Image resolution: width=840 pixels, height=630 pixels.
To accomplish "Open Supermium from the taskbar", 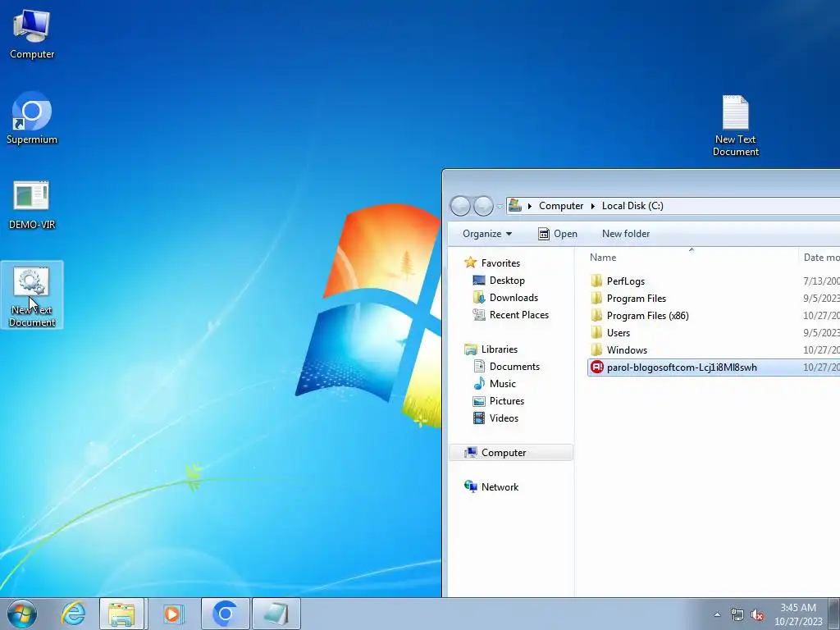I will point(225,614).
